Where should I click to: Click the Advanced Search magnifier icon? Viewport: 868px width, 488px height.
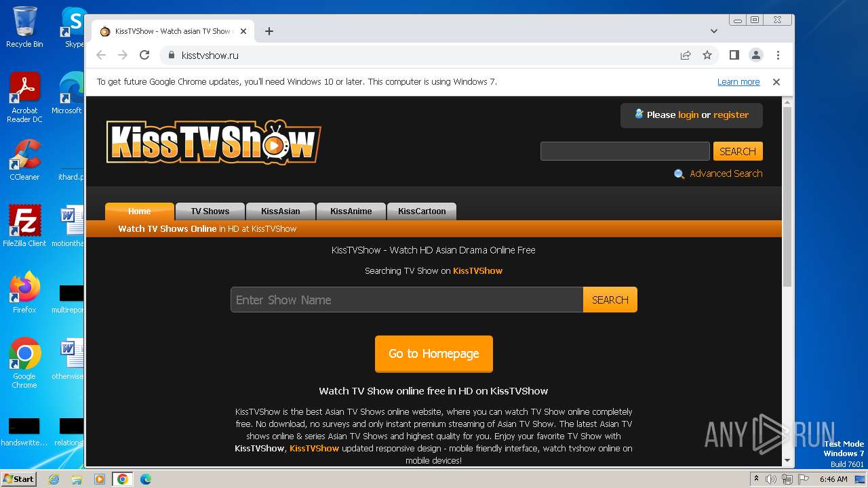[x=679, y=174]
